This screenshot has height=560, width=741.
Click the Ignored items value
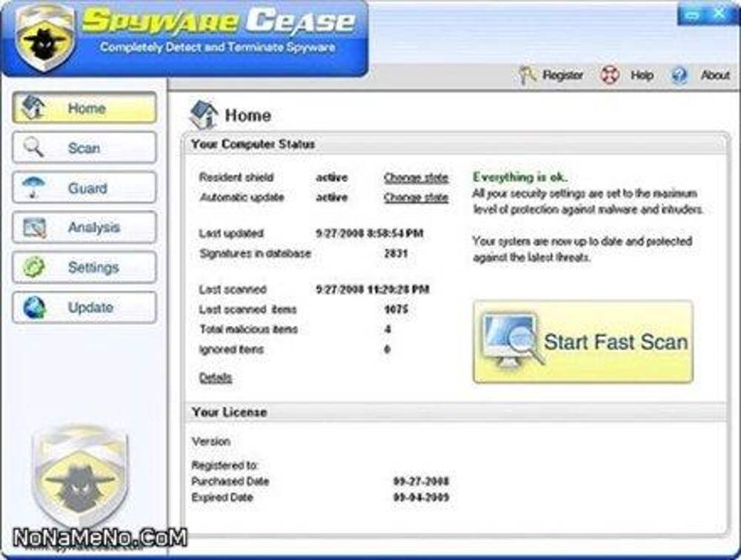coord(388,350)
